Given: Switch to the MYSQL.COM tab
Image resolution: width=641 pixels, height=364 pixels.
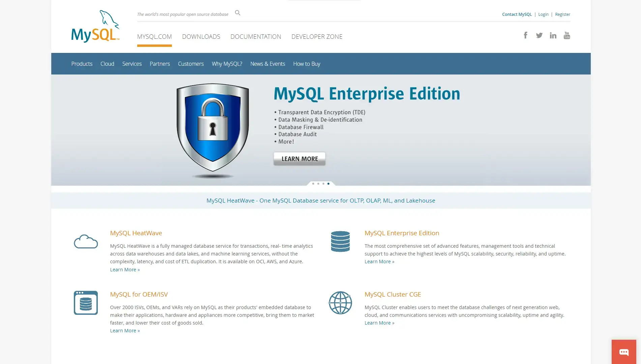Looking at the screenshot, I should point(154,36).
